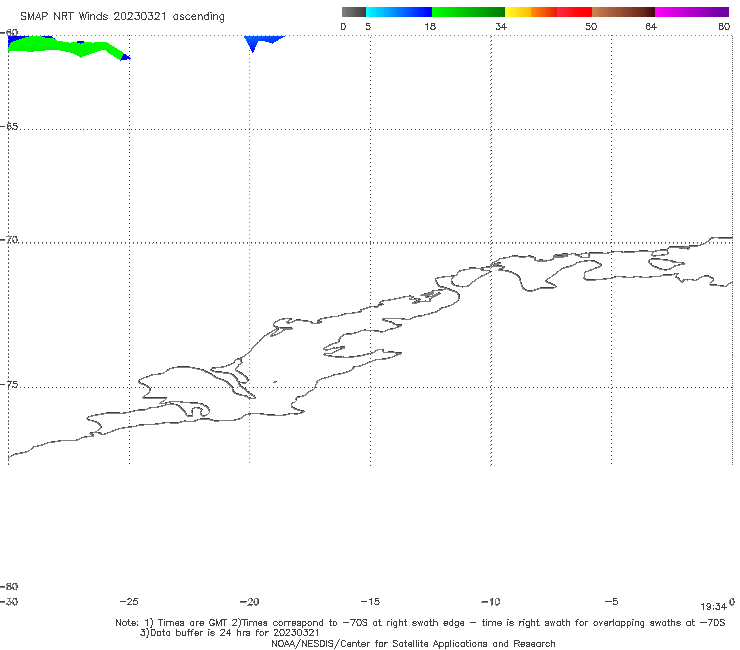Click the colorbar label '50'

(591, 26)
